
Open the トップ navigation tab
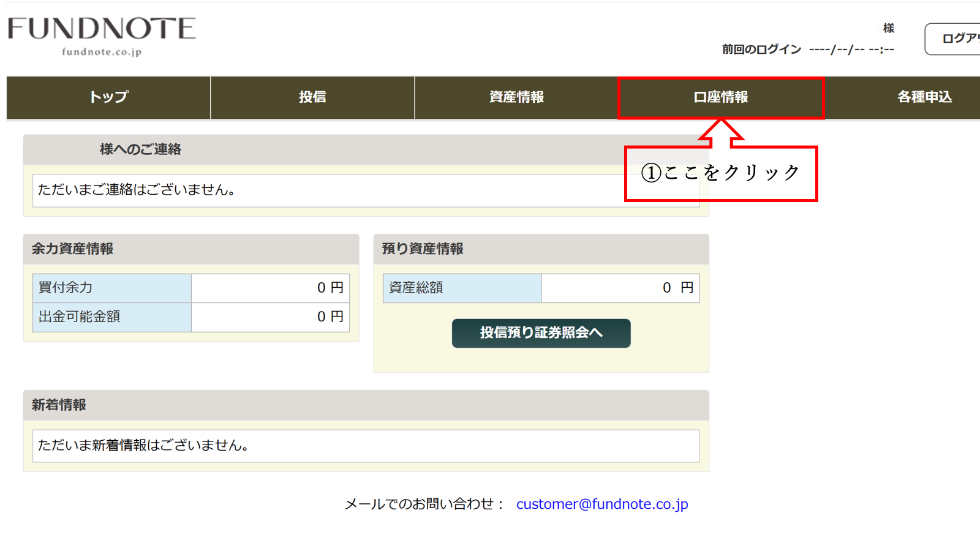click(x=108, y=97)
